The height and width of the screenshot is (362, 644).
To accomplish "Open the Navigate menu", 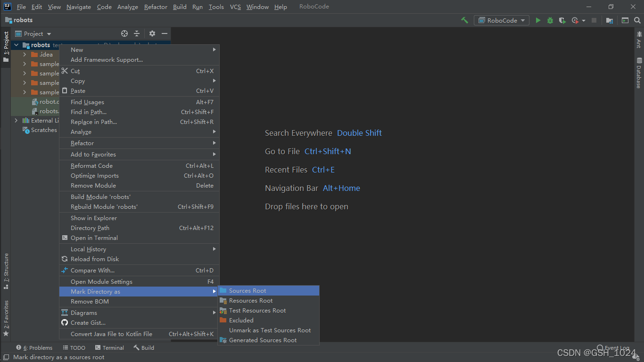I will coord(79,7).
